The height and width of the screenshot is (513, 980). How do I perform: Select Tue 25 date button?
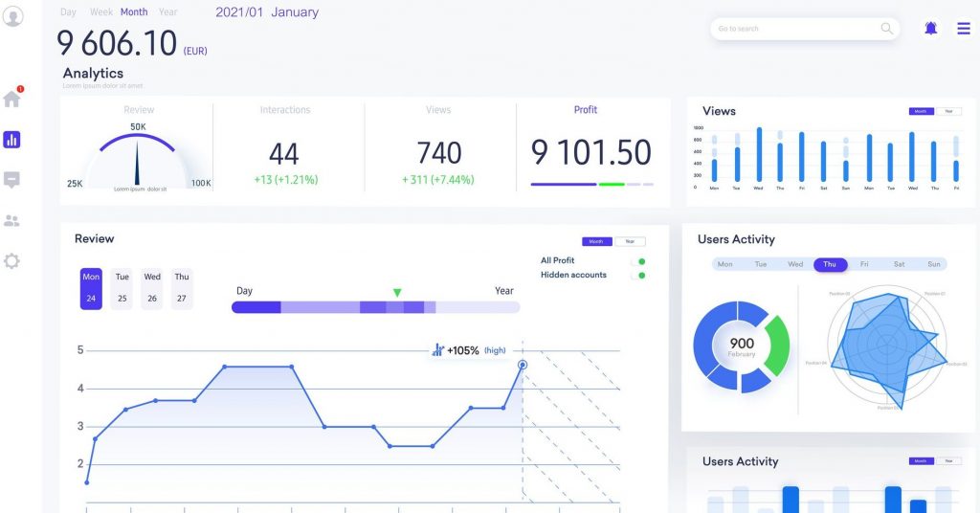click(122, 288)
